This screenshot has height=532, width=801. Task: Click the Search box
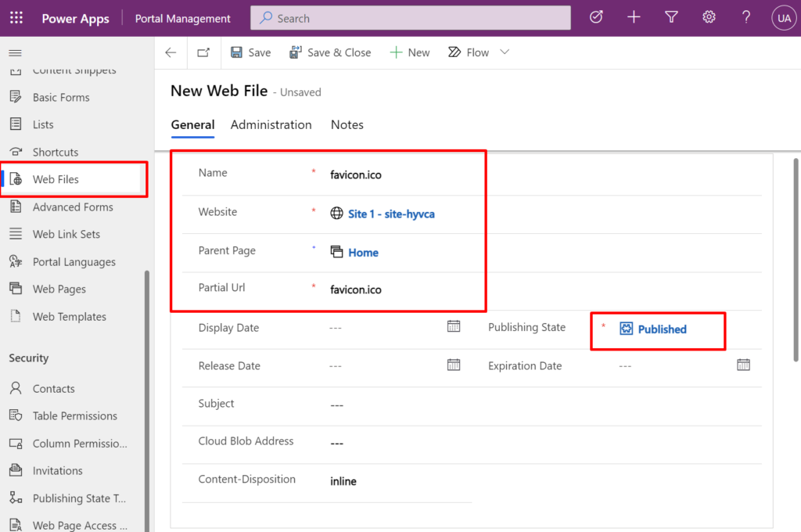tap(410, 18)
